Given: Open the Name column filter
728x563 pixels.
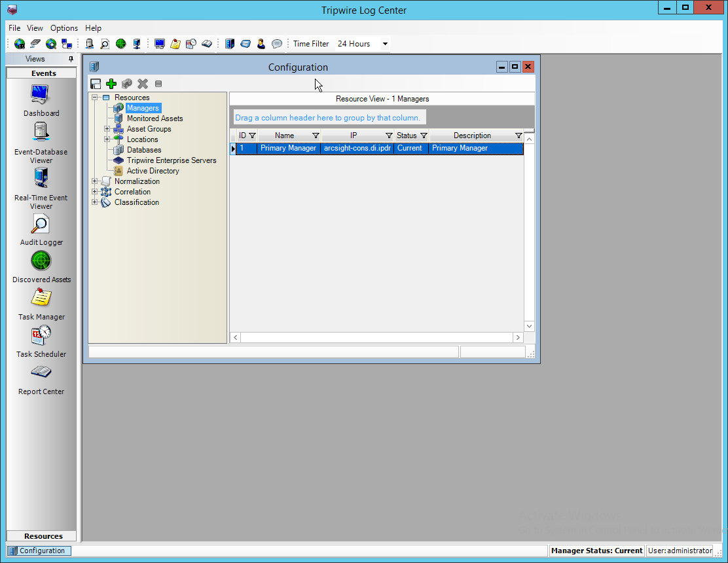Looking at the screenshot, I should [x=316, y=136].
